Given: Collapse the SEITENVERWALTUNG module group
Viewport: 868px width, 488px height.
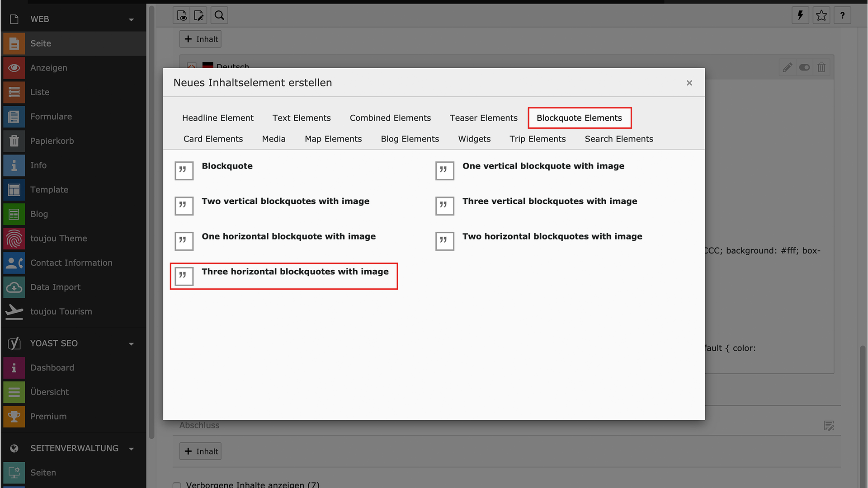Looking at the screenshot, I should 131,449.
